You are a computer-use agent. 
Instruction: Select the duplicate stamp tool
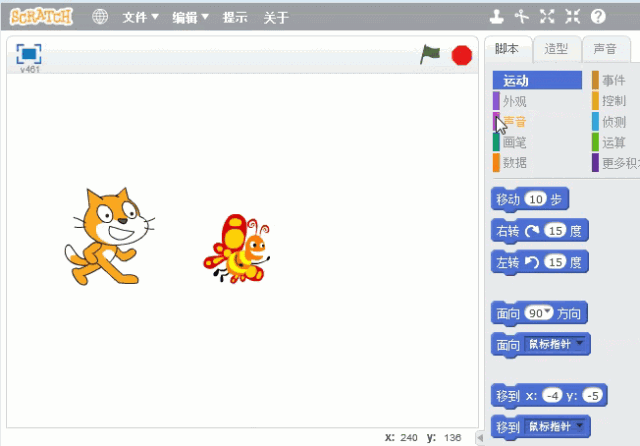click(x=496, y=17)
